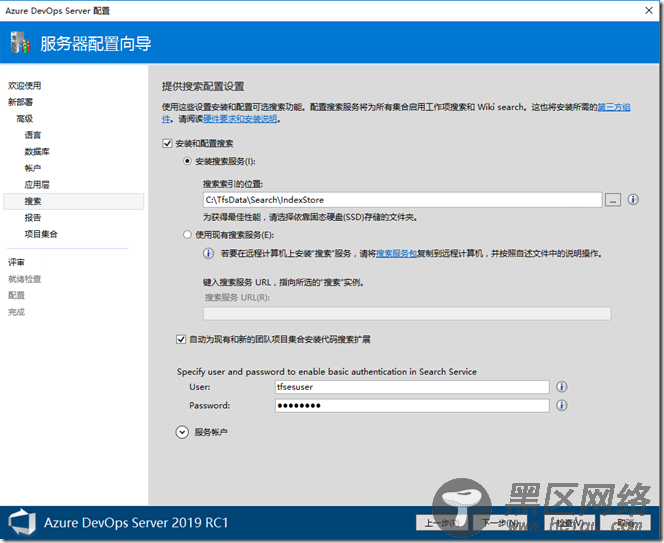Toggle the 安装和配置搜索 checkbox
The width and height of the screenshot is (664, 543).
click(x=167, y=144)
